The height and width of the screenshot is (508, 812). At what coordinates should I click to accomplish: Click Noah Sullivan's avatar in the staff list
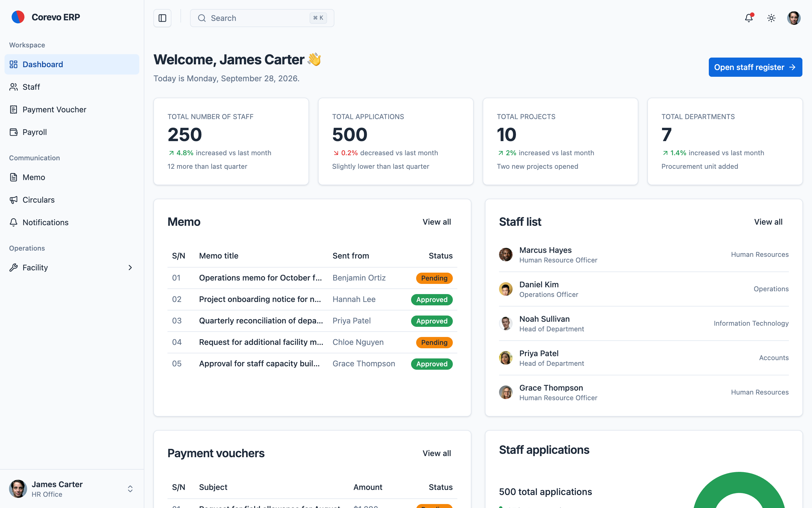506,323
